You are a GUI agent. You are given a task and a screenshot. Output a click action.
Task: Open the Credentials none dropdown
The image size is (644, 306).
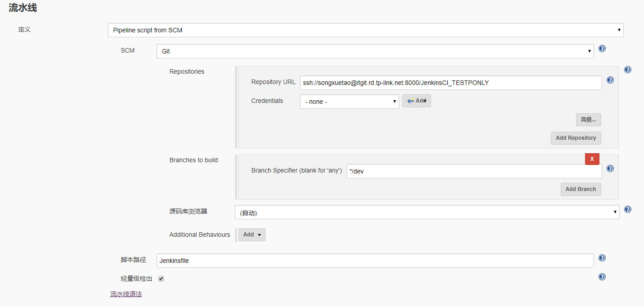coord(349,102)
